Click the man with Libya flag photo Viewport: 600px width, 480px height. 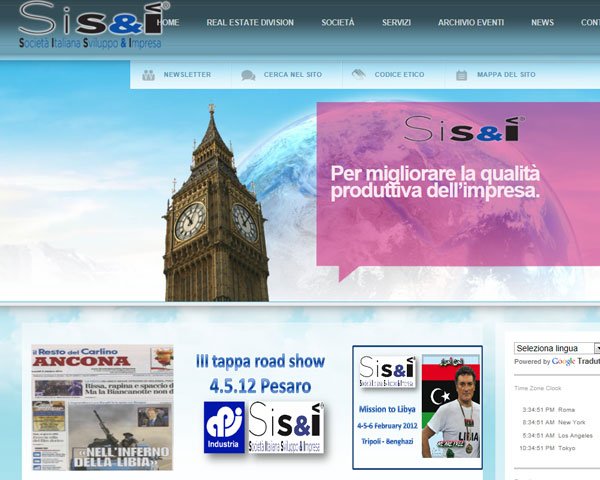click(451, 406)
